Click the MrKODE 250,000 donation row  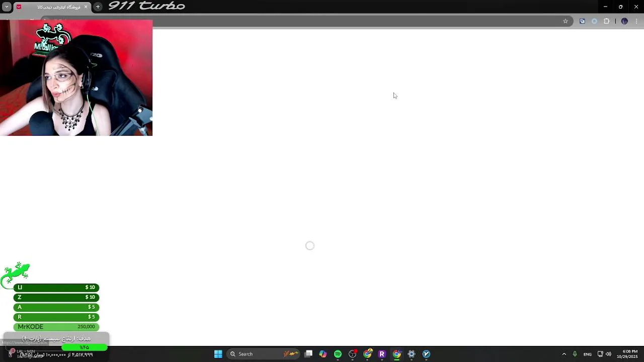pyautogui.click(x=56, y=327)
